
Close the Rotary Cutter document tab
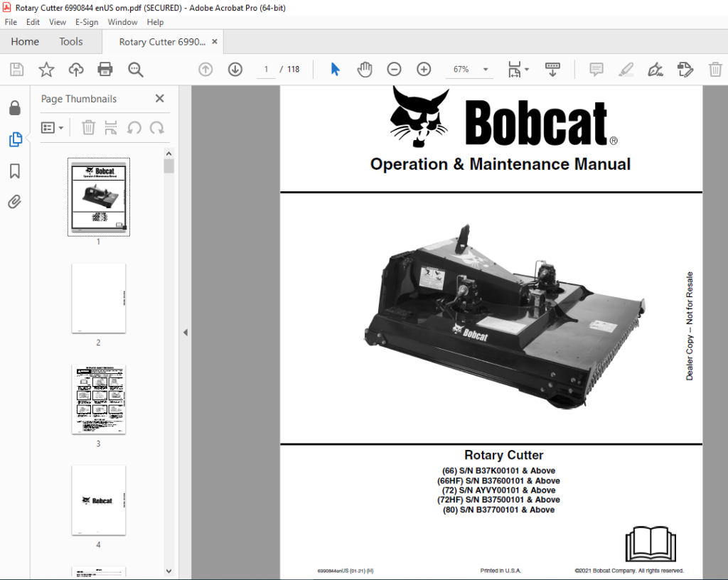click(215, 42)
